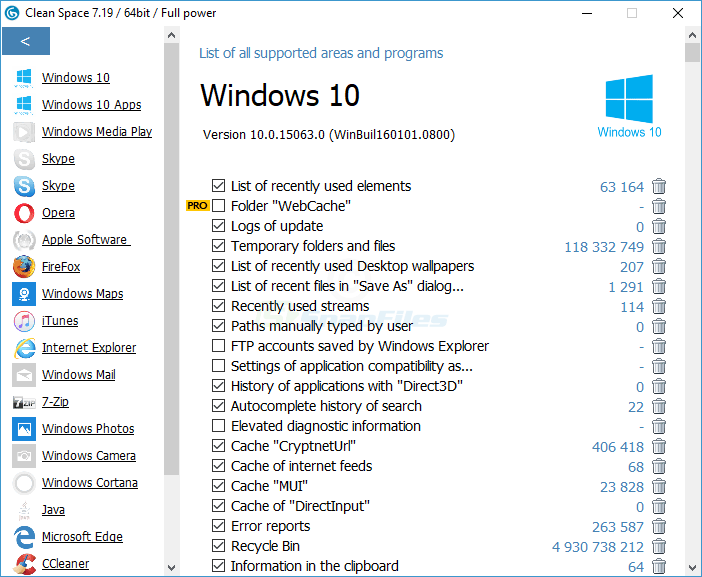This screenshot has width=702, height=577.
Task: Click the sidebar scroll down arrow
Action: pos(171,568)
